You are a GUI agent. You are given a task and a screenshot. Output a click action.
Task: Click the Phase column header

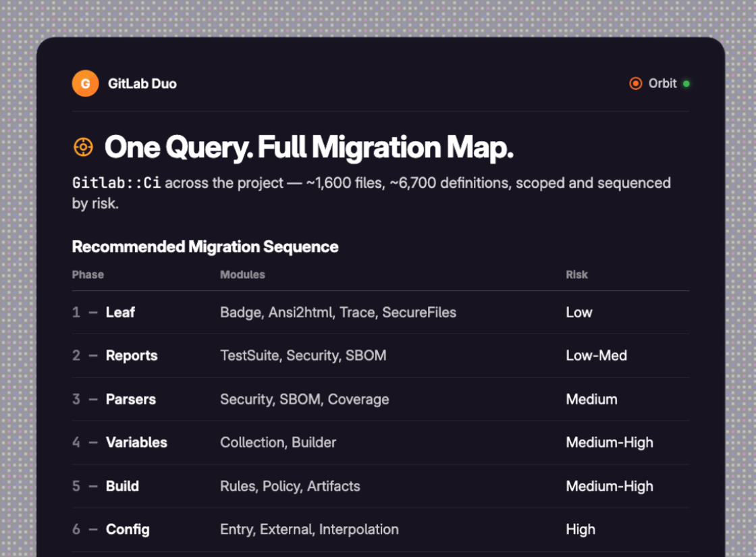88,274
